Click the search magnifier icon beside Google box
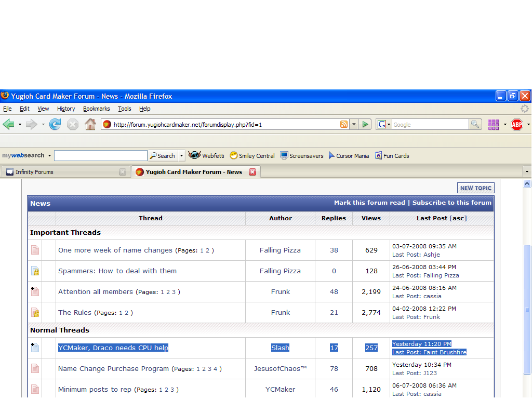 click(x=475, y=125)
